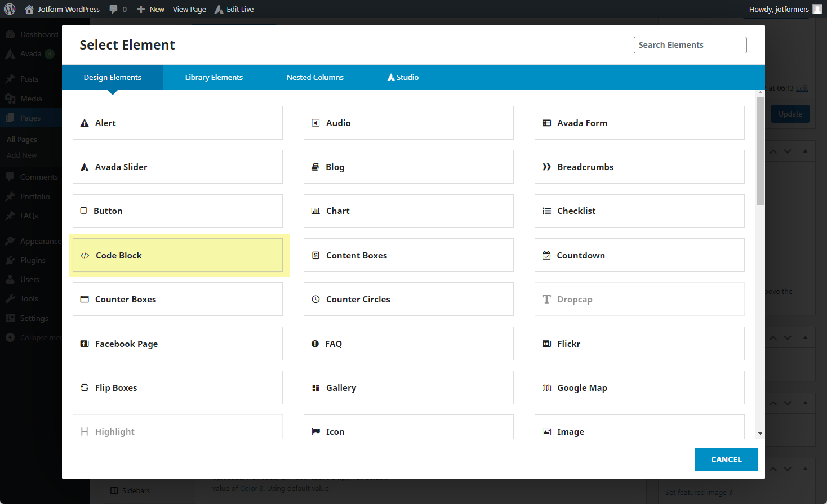Pick the Google Map element's map icon
This screenshot has width=827, height=504.
pyautogui.click(x=546, y=388)
